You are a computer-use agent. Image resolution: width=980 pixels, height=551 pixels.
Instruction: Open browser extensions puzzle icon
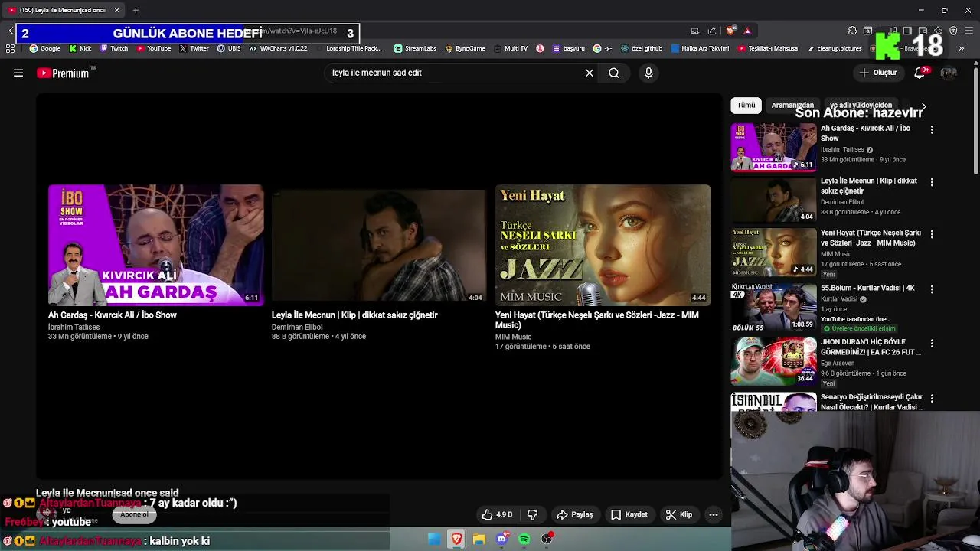[852, 31]
